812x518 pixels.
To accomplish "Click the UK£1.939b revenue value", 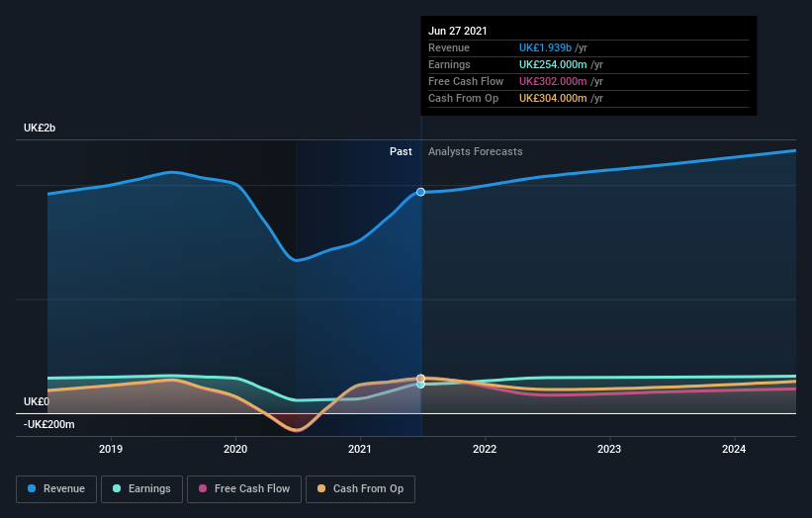I will [x=545, y=47].
